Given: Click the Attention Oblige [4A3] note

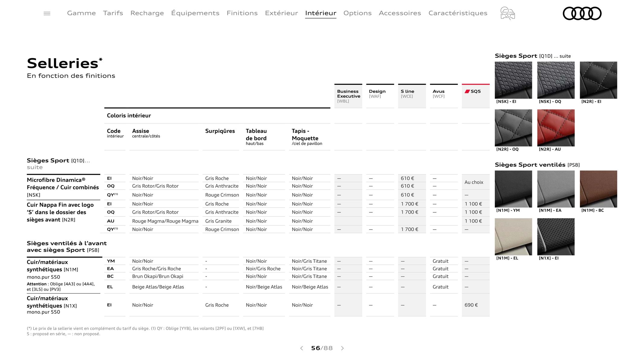Looking at the screenshot, I should [x=61, y=287].
